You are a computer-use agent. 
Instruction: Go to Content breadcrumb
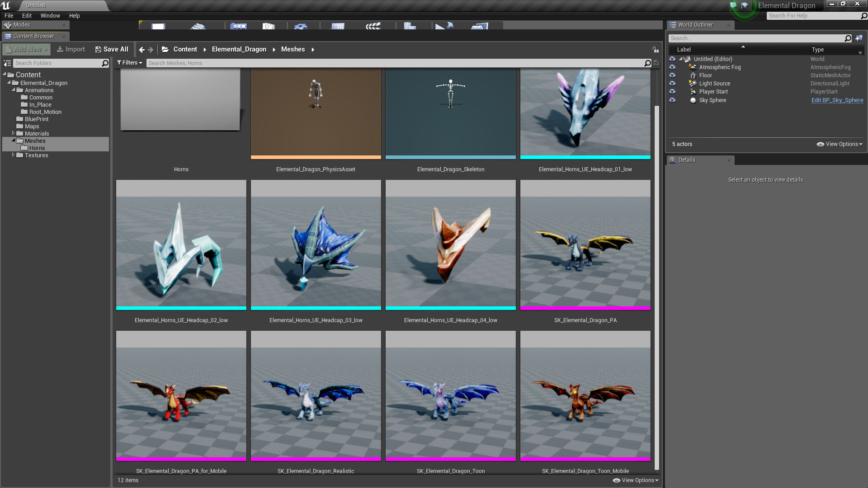coord(185,49)
